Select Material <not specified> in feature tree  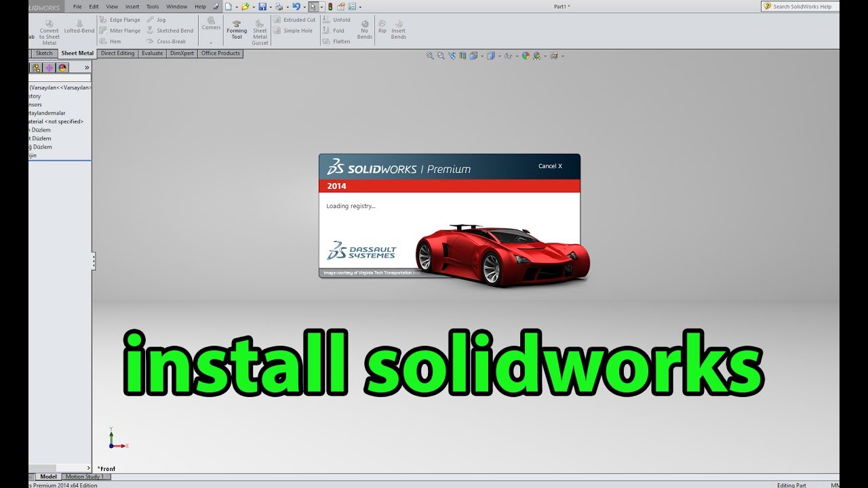tap(56, 121)
